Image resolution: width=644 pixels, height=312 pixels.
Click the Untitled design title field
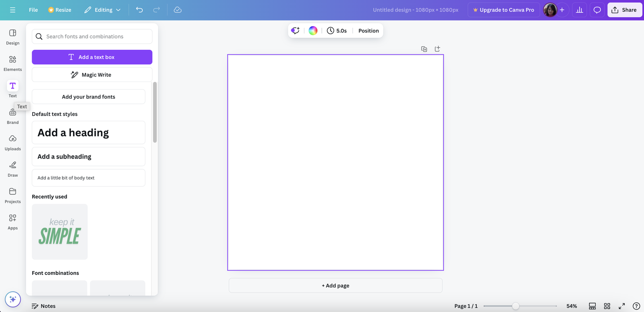point(416,10)
